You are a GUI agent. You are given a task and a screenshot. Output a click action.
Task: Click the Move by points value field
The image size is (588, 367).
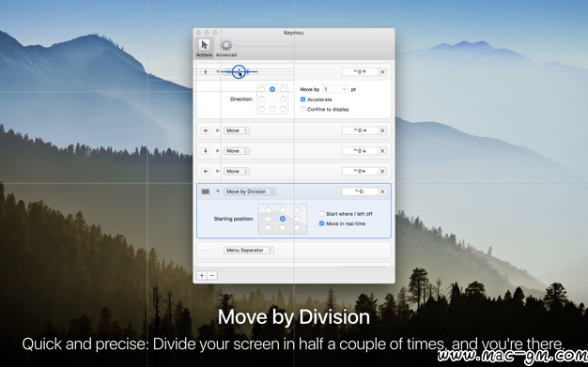click(335, 89)
